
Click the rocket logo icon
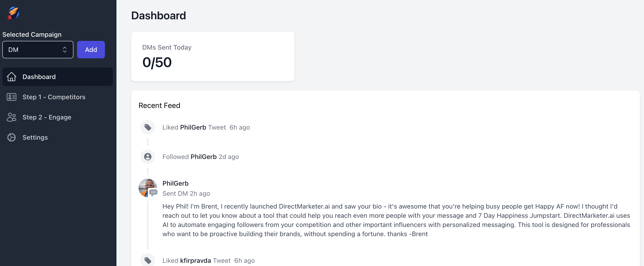pos(13,13)
